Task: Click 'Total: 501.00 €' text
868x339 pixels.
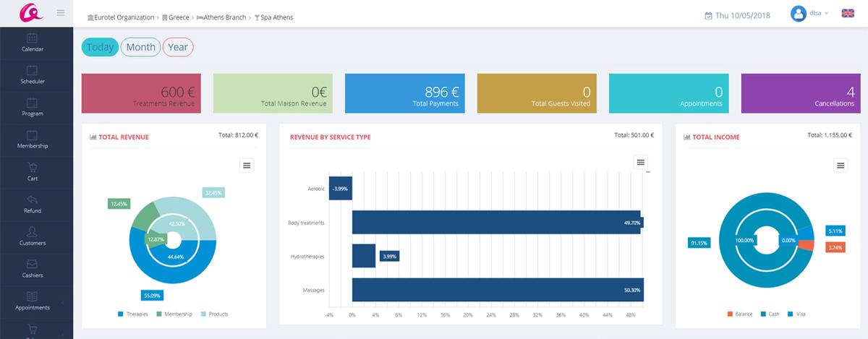Action: (634, 134)
